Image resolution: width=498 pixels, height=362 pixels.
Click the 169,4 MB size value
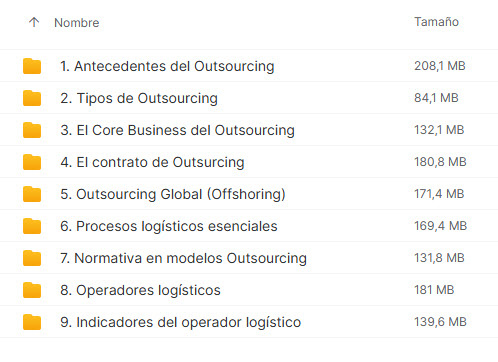tap(440, 226)
